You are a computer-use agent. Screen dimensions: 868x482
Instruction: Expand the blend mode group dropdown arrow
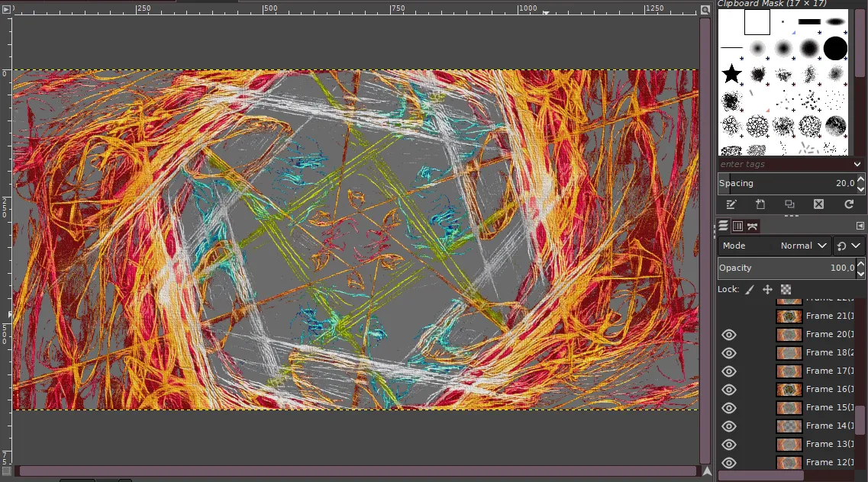point(856,246)
